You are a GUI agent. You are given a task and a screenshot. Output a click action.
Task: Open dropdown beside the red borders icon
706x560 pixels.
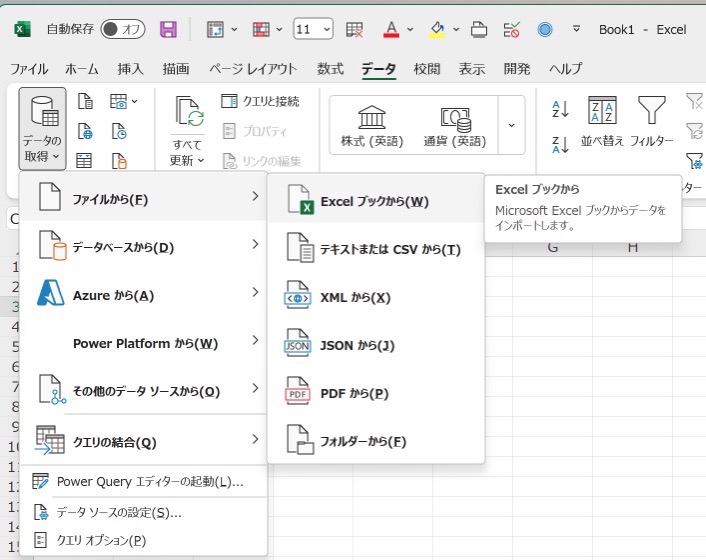point(280,30)
